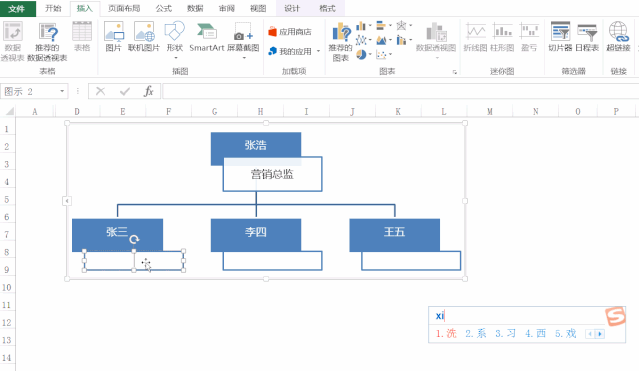639x371 pixels.
Task: Open the SmartArt Format tab
Action: (x=327, y=9)
